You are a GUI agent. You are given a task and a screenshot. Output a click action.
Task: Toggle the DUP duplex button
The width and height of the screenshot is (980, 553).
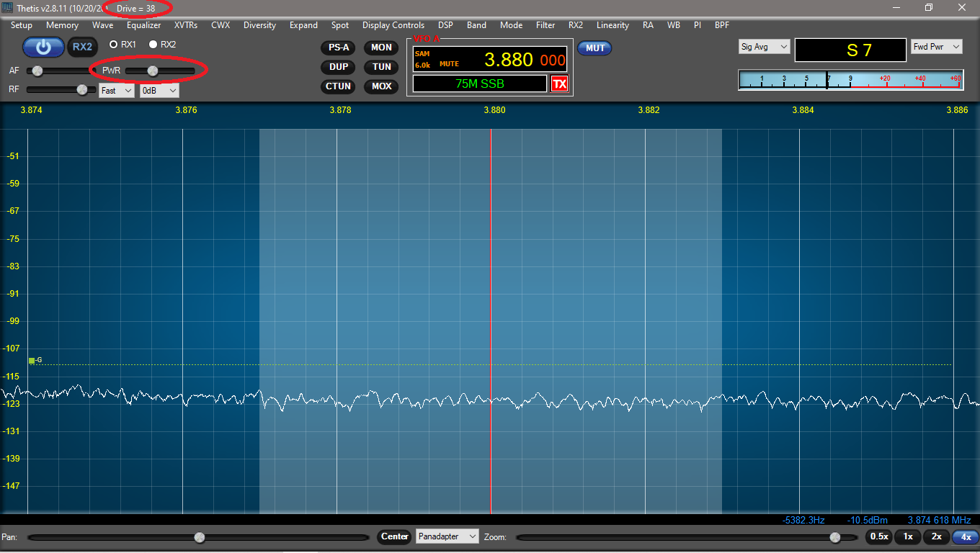point(339,67)
